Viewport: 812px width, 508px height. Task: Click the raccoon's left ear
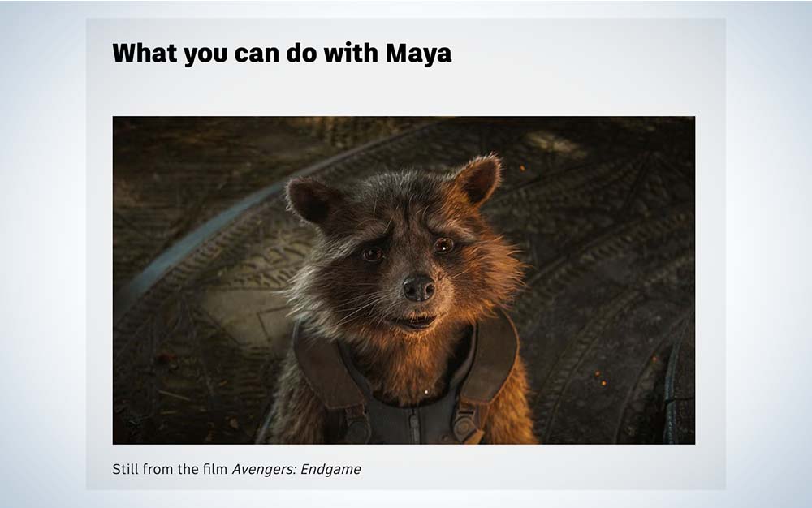pyautogui.click(x=311, y=199)
